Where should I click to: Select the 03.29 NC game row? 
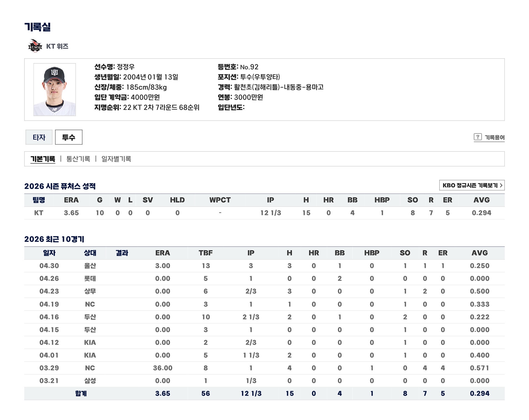click(264, 368)
